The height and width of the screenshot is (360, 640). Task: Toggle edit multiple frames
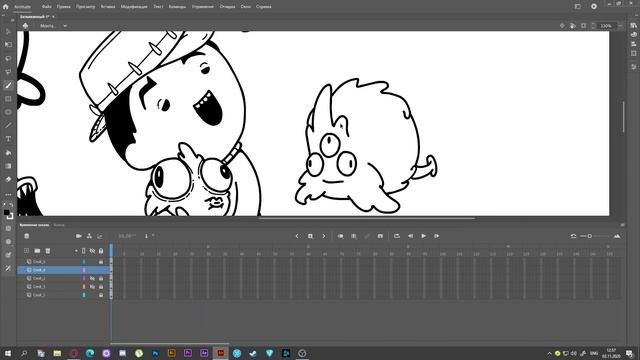(354, 236)
